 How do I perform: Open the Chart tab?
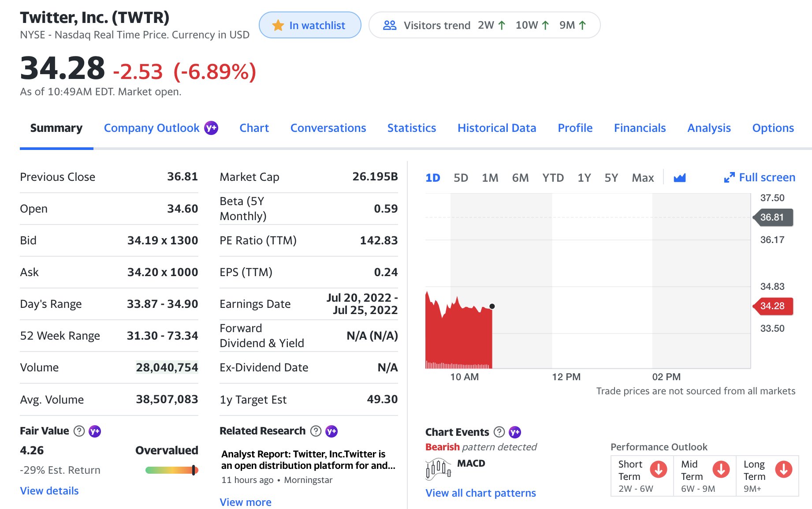coord(254,128)
